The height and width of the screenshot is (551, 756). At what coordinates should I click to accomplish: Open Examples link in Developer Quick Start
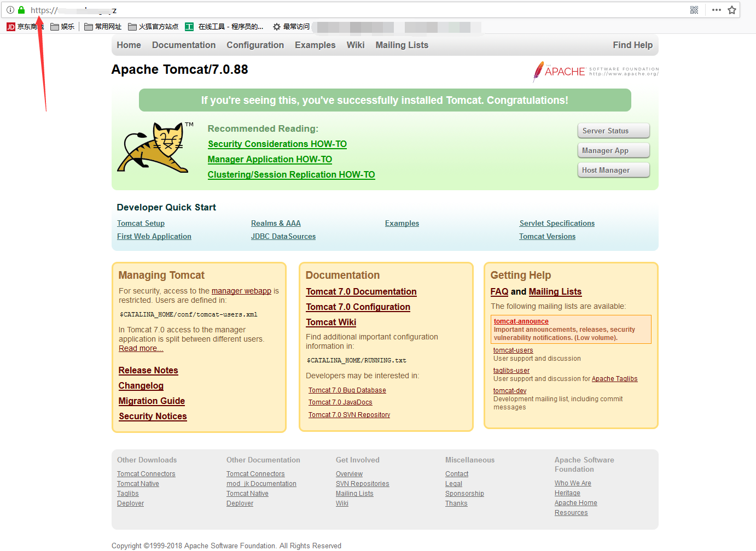tap(402, 223)
